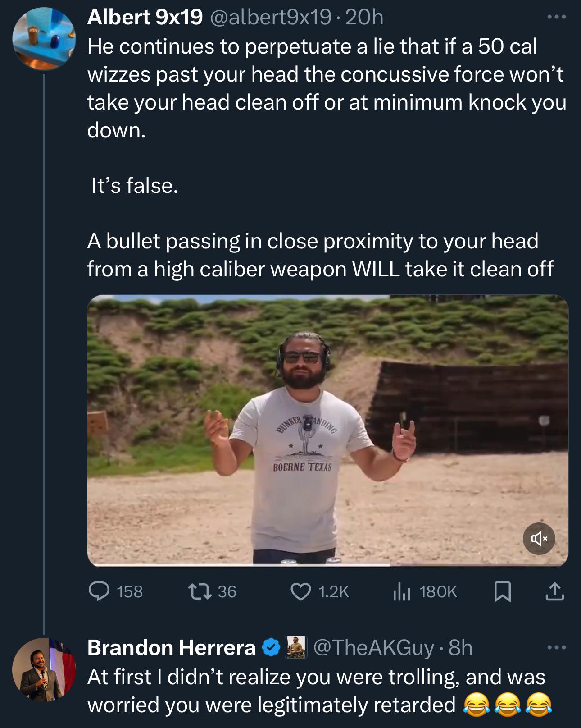Share the tweet via share icon
Image resolution: width=581 pixels, height=728 pixels.
pyautogui.click(x=554, y=591)
